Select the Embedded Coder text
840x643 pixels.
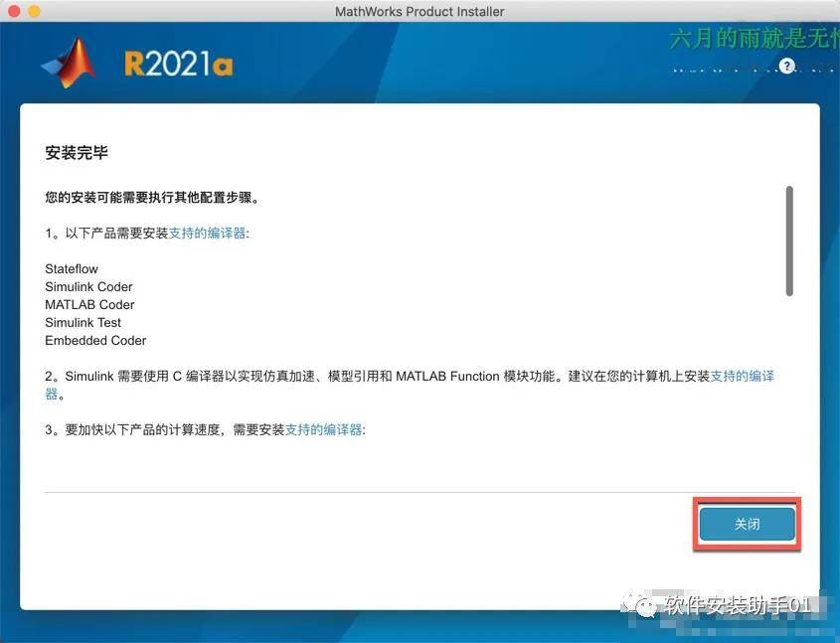pyautogui.click(x=95, y=341)
